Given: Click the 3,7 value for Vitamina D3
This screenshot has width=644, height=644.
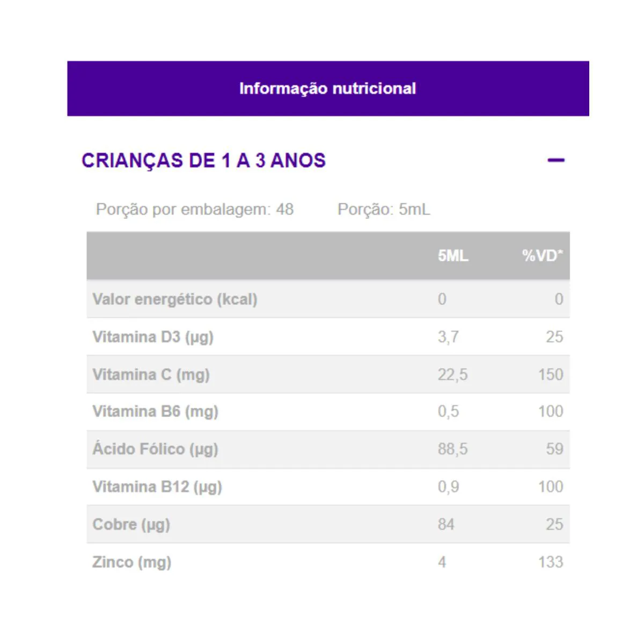Looking at the screenshot, I should 448,337.
